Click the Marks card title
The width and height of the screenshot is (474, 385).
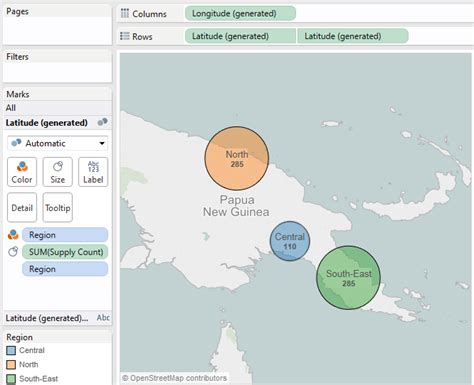click(x=18, y=94)
